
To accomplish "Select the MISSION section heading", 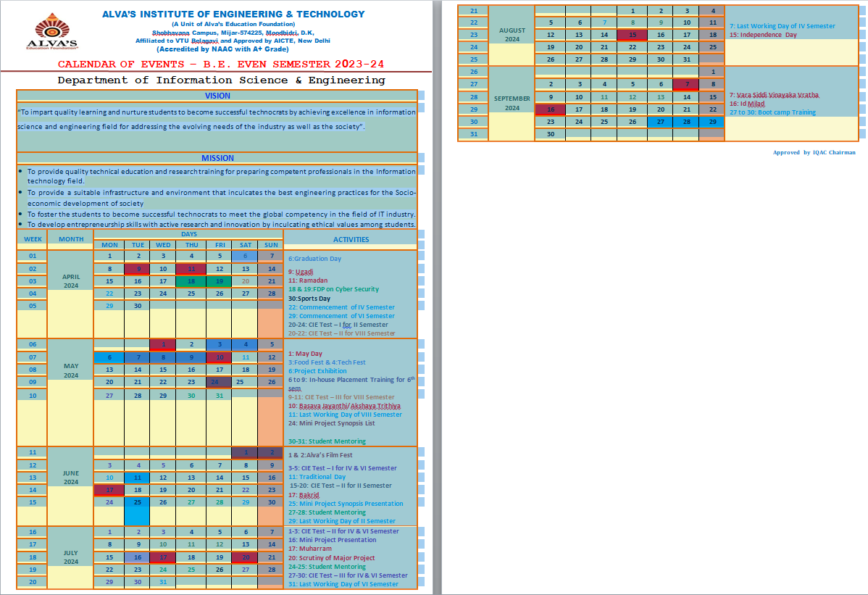I will coord(217,158).
